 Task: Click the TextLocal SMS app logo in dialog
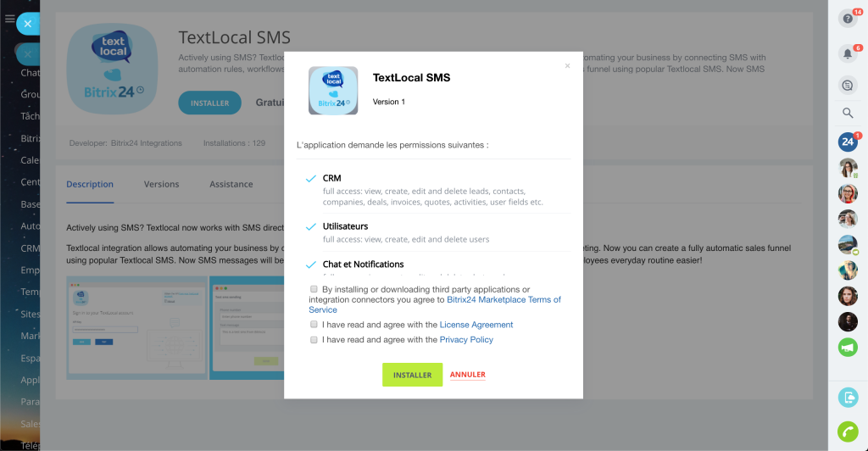coord(333,91)
